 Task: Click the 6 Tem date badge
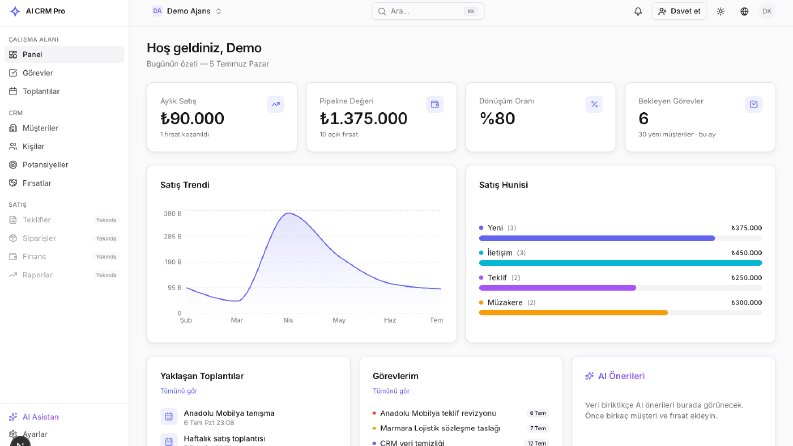(538, 413)
